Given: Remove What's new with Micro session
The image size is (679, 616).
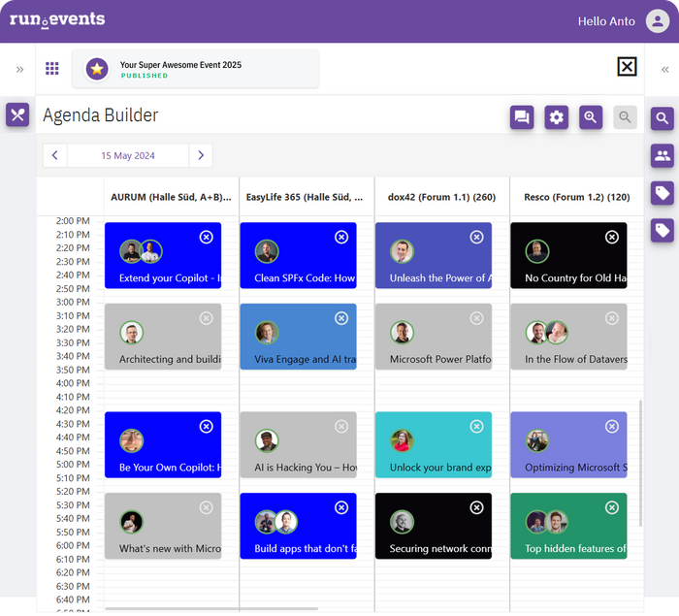Looking at the screenshot, I should pyautogui.click(x=206, y=507).
